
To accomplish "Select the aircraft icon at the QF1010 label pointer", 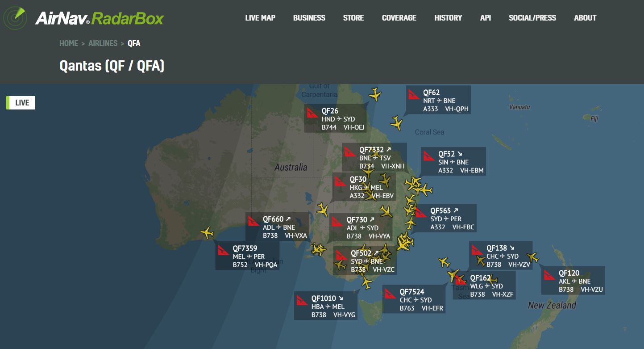I will tap(367, 282).
